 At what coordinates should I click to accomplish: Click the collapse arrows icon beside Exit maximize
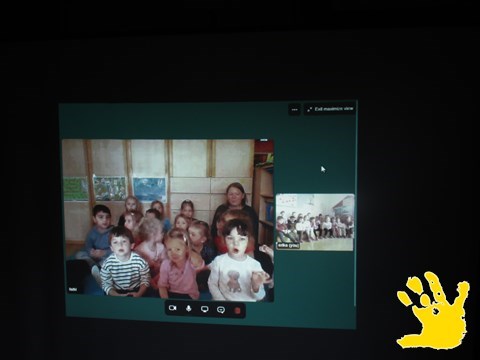pos(309,109)
